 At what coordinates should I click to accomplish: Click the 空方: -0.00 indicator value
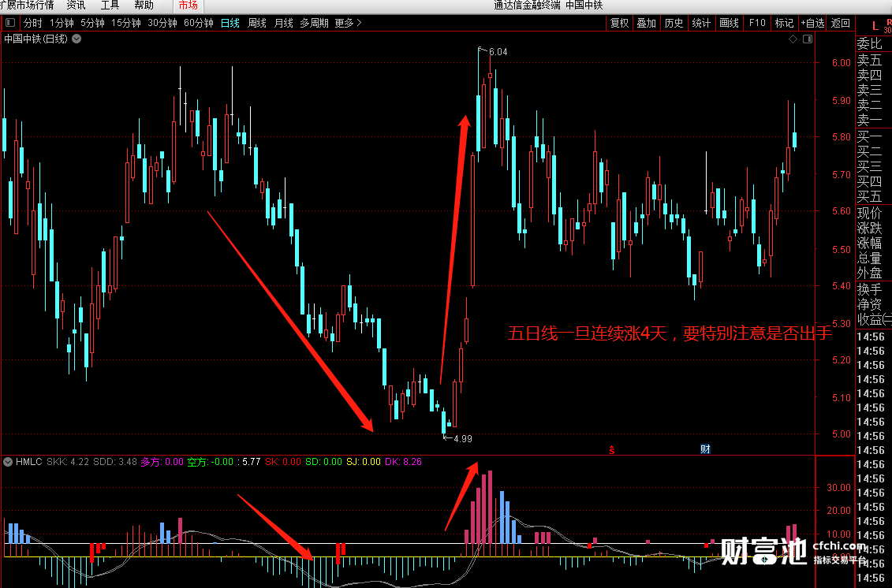tap(211, 462)
